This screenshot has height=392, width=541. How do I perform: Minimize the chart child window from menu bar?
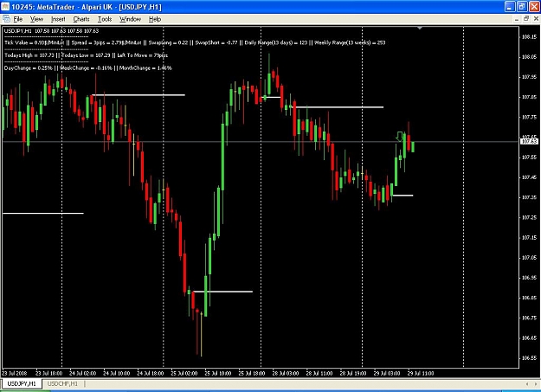[x=516, y=19]
